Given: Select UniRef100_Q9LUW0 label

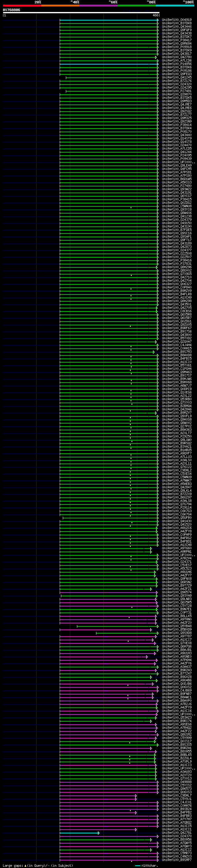Looking at the screenshot, I should pyautogui.click(x=177, y=440).
